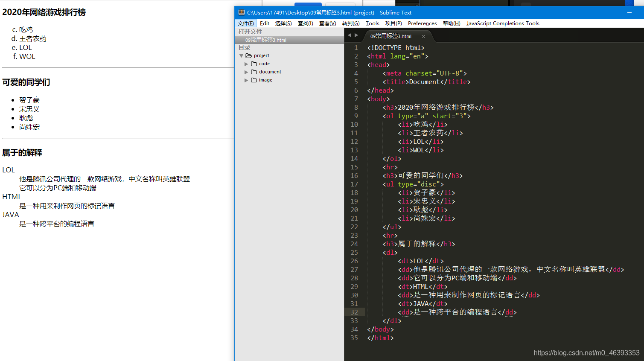Click the Sublime Text title bar icon
The image size is (644, 361).
pos(241,13)
